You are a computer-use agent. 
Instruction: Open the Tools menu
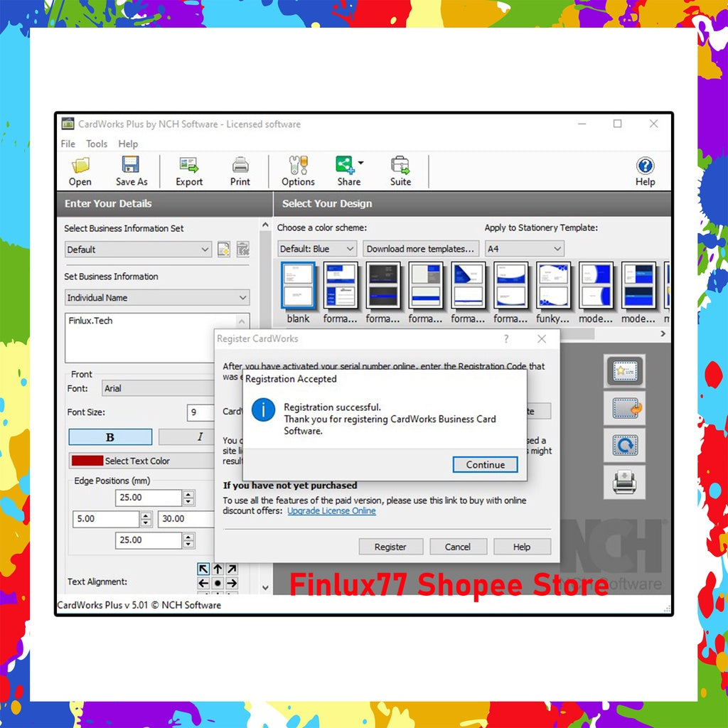pos(97,144)
